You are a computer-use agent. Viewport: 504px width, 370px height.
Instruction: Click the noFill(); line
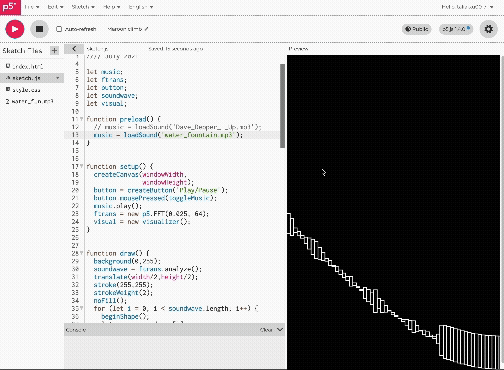tap(110, 301)
